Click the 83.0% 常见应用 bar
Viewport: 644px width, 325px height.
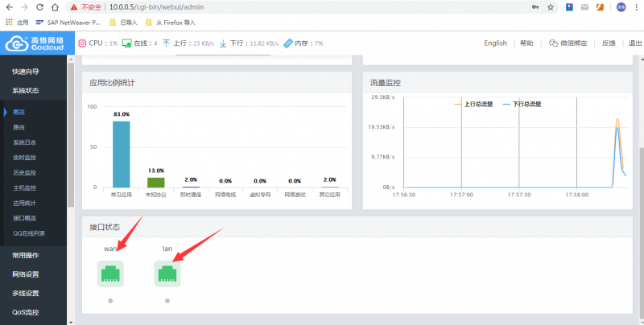coord(122,154)
